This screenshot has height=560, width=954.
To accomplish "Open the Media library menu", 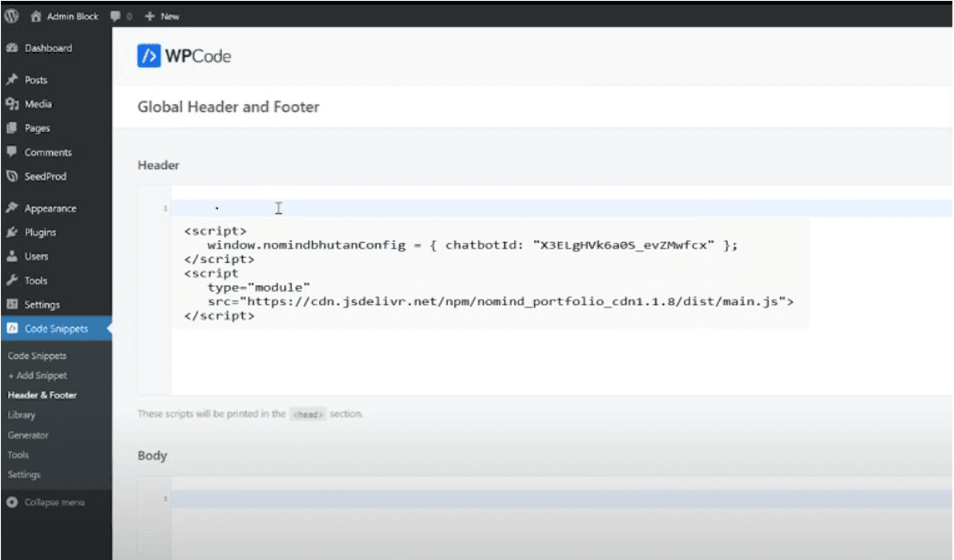I will pos(38,104).
